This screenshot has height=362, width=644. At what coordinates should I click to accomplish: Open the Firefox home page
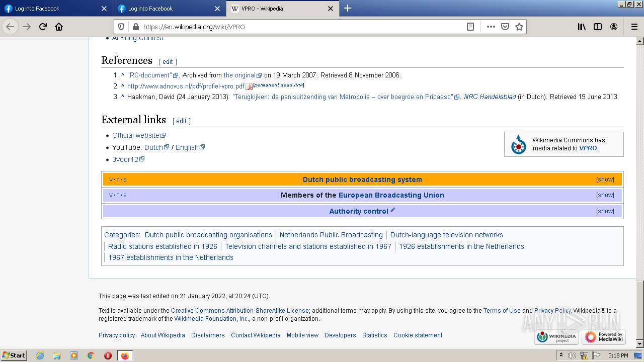click(59, 27)
